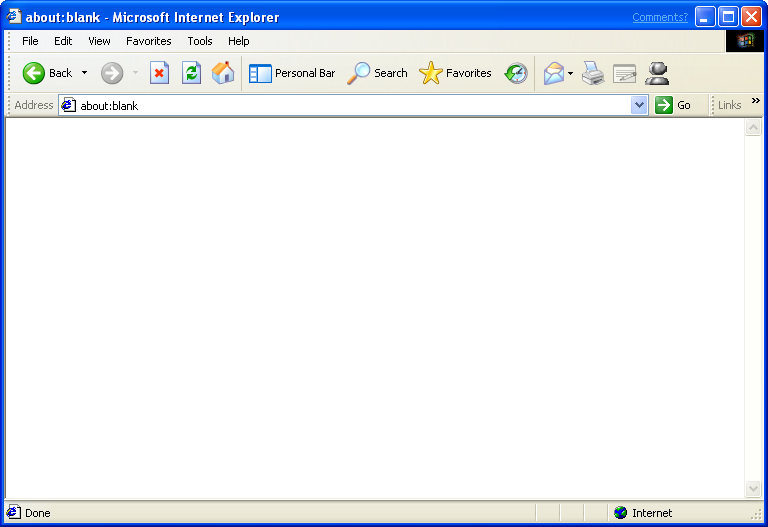
Task: Go back with the green Back arrow
Action: pos(34,73)
